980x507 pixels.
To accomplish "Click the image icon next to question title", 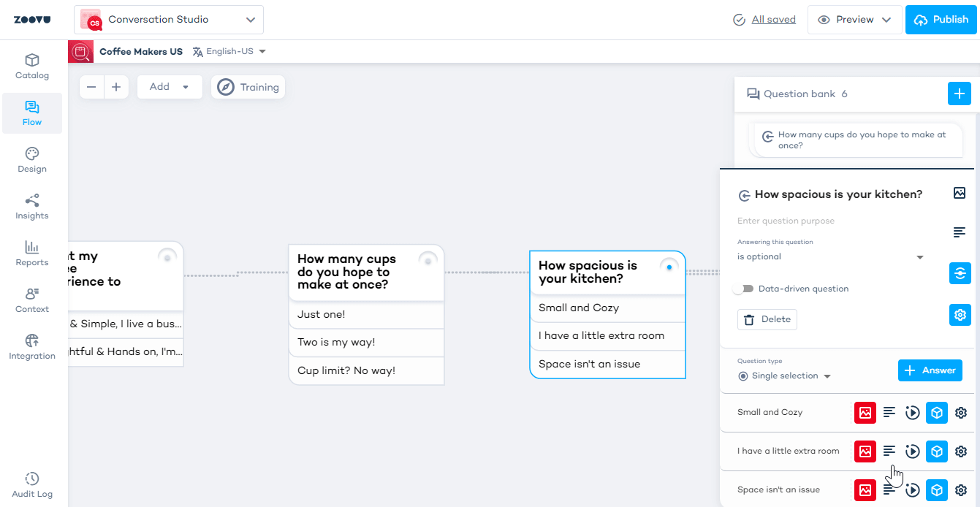I will [960, 193].
